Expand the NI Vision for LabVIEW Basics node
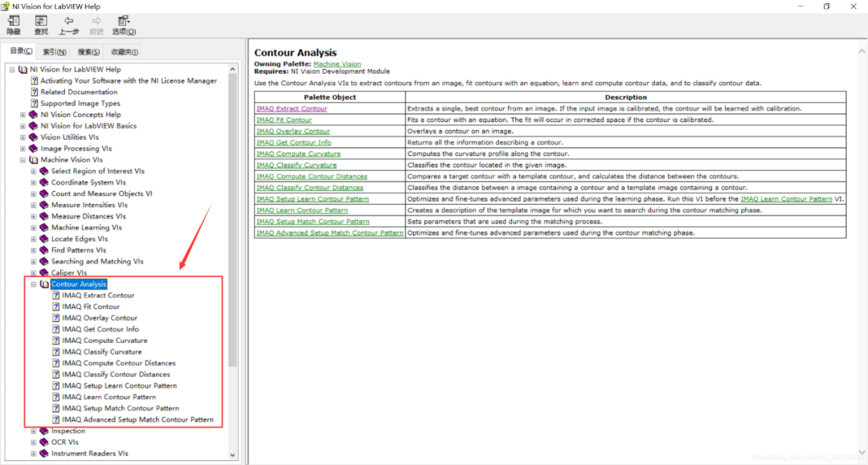The image size is (868, 465). [23, 126]
